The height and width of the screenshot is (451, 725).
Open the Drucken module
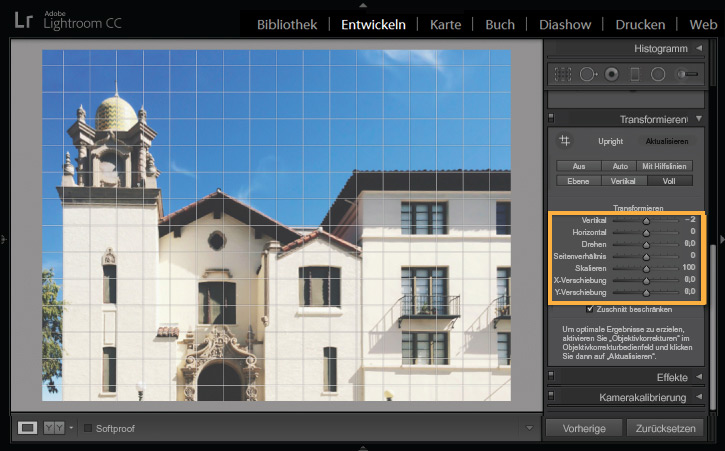(x=640, y=25)
